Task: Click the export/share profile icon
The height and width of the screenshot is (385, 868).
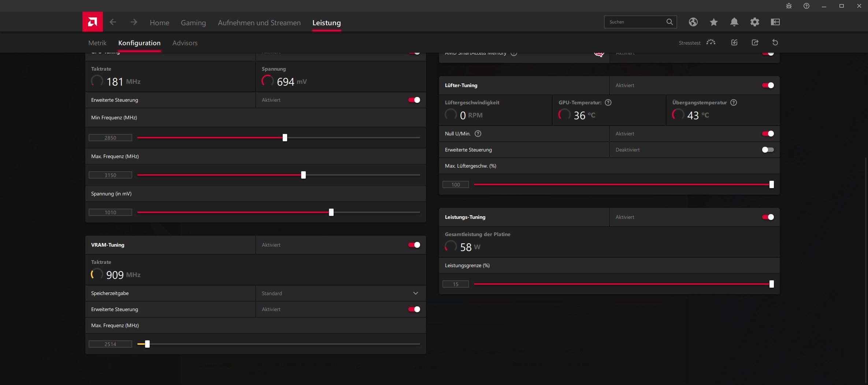Action: [x=755, y=42]
